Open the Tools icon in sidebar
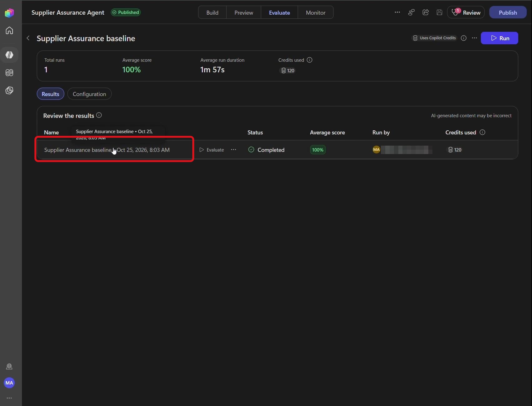The image size is (532, 406). 9,90
